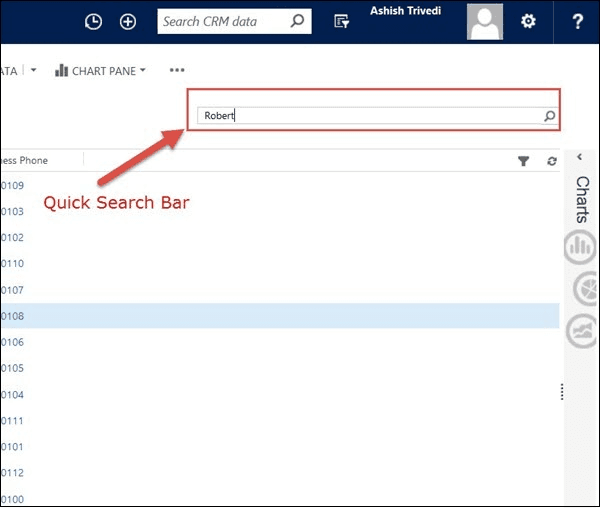Run quick search using the magnifier button
Viewport: 600px width, 508px height.
click(x=549, y=116)
